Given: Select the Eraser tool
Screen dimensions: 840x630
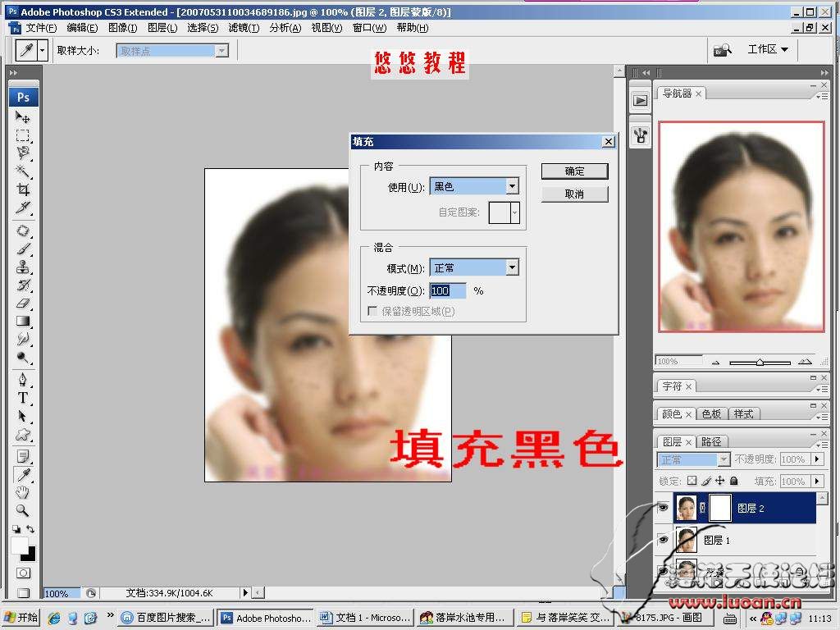Looking at the screenshot, I should click(22, 304).
